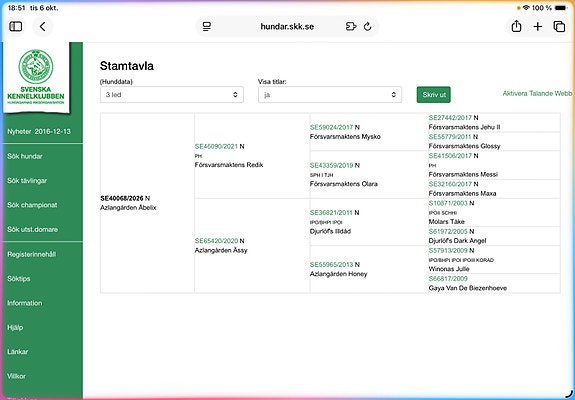Click name Winonas Julie
The width and height of the screenshot is (575, 400).
[449, 269]
